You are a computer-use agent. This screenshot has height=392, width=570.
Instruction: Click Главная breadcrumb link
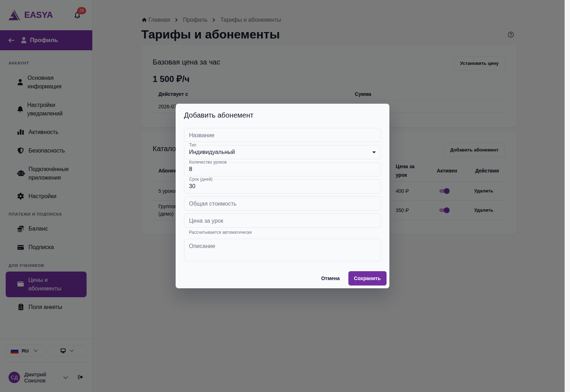(x=159, y=20)
